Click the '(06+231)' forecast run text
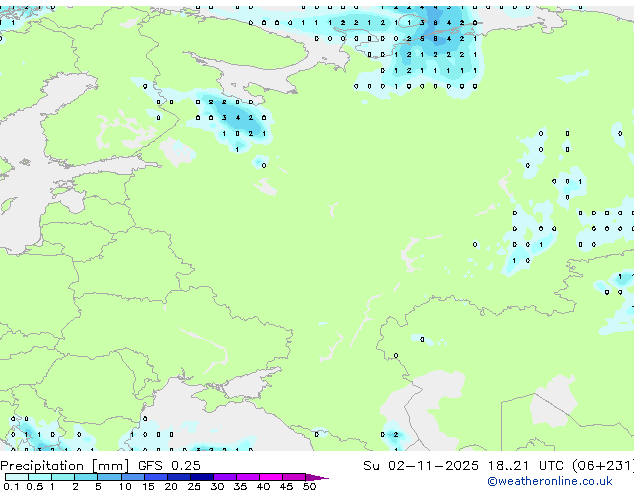 click(x=603, y=466)
